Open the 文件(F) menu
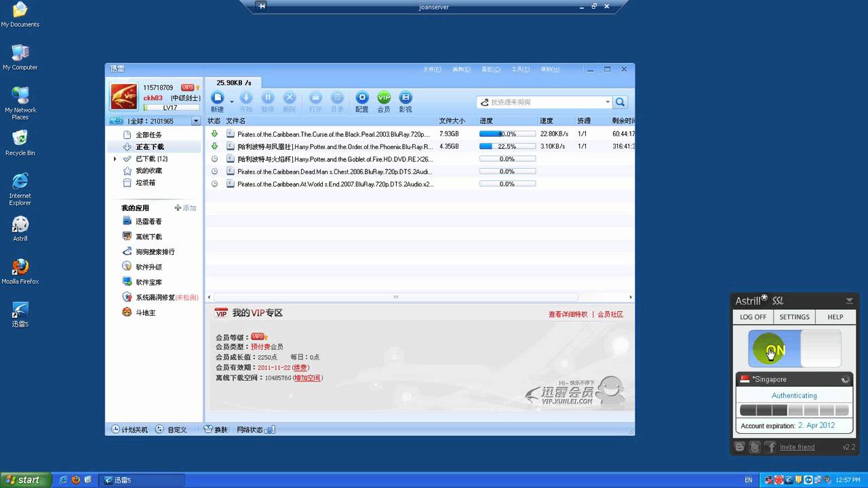The image size is (868, 488). click(x=432, y=69)
